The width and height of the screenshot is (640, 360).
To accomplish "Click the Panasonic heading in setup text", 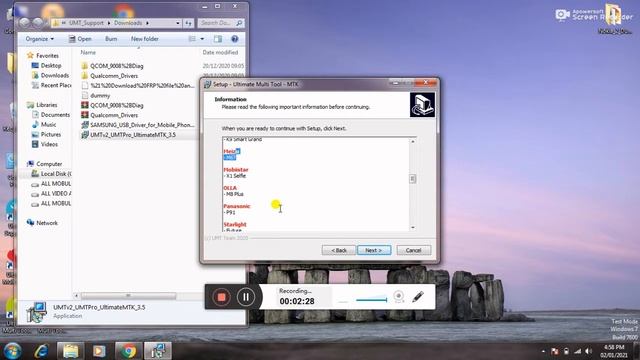I will pos(236,206).
